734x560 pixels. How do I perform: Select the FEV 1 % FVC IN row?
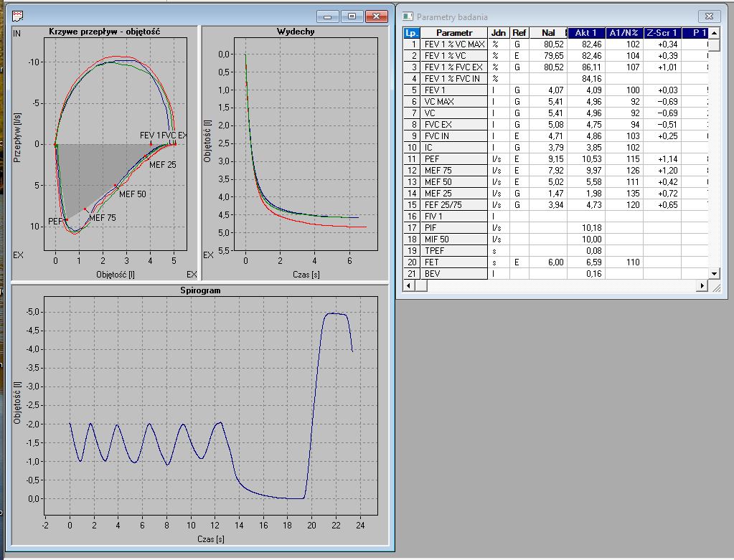pyautogui.click(x=555, y=79)
